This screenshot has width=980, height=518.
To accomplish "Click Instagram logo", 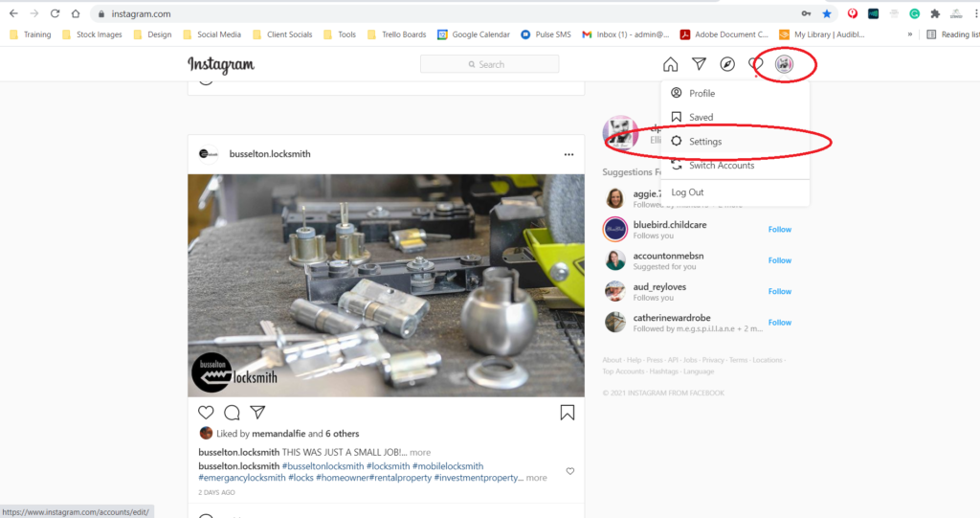I will (221, 64).
